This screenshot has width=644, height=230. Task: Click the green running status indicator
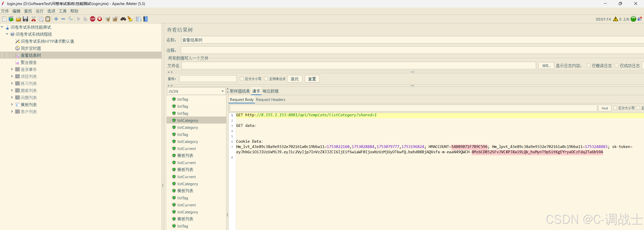pos(633,19)
